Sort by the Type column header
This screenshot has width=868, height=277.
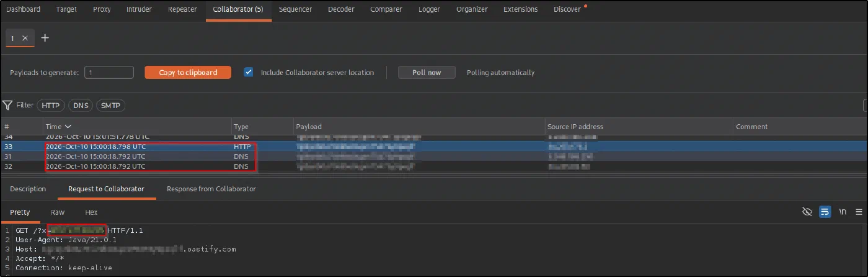tap(262, 127)
